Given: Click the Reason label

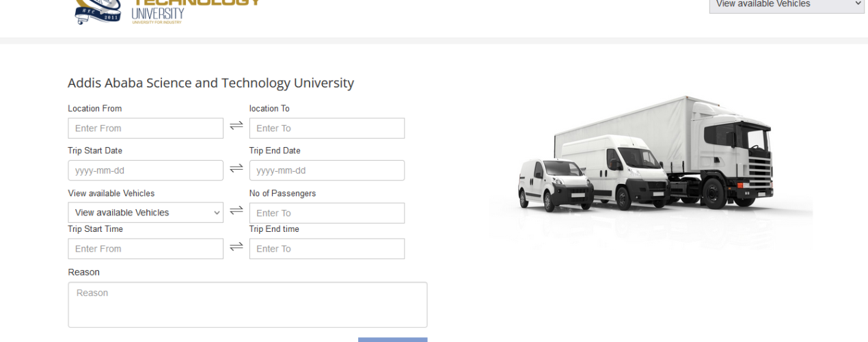Looking at the screenshot, I should (83, 272).
